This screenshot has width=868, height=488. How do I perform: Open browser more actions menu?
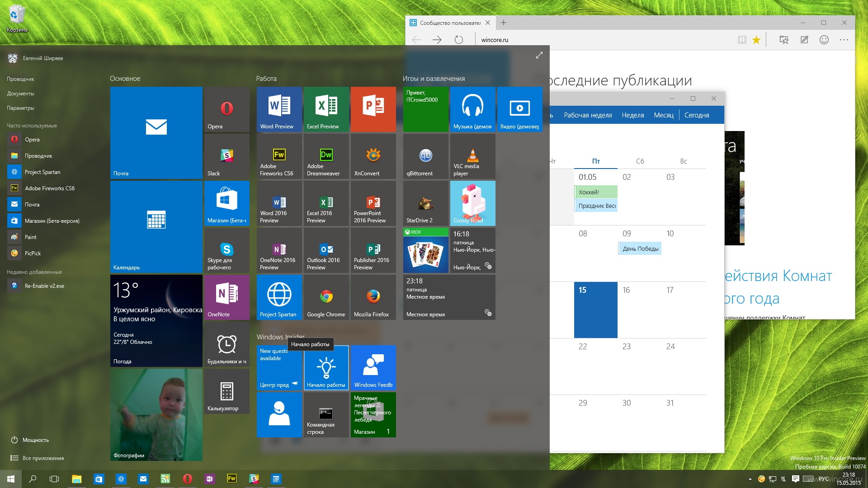844,40
